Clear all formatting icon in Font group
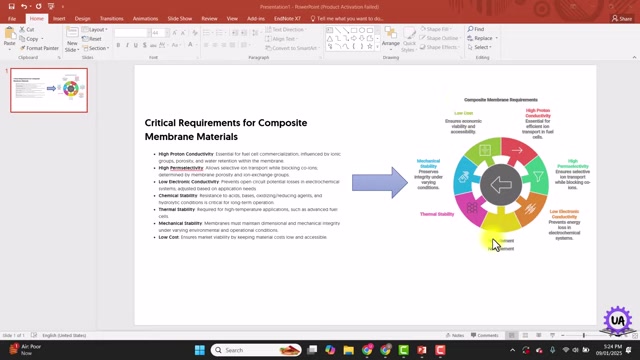 point(195,33)
